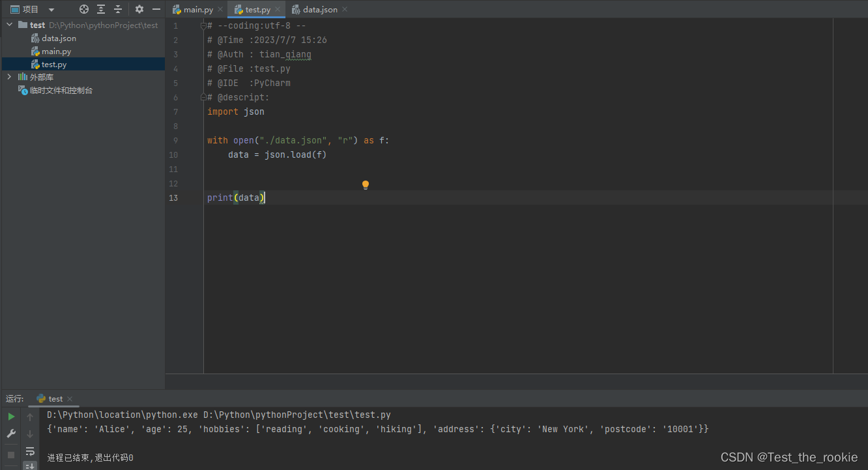Switch to the test.py editor tab
The width and height of the screenshot is (868, 470).
[257, 9]
